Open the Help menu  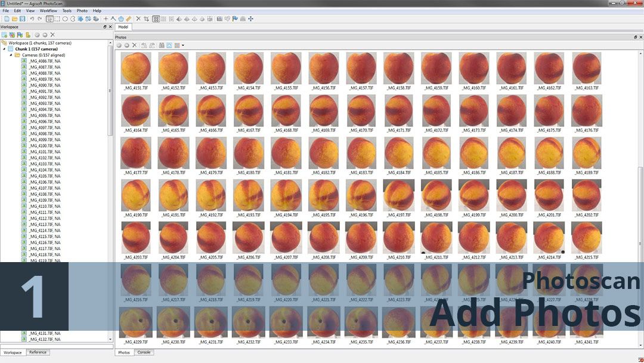point(97,11)
